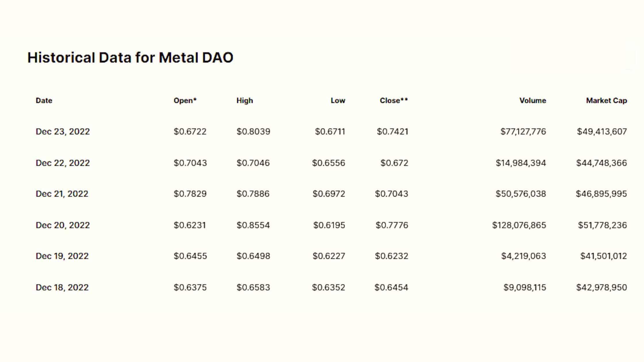Click the Dec 20, 2022 row date

pyautogui.click(x=63, y=225)
